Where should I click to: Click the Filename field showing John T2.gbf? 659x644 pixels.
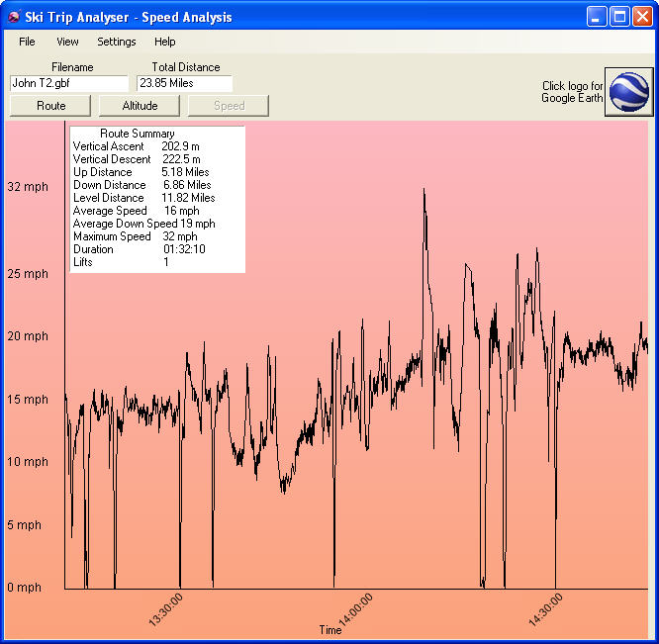[x=69, y=84]
